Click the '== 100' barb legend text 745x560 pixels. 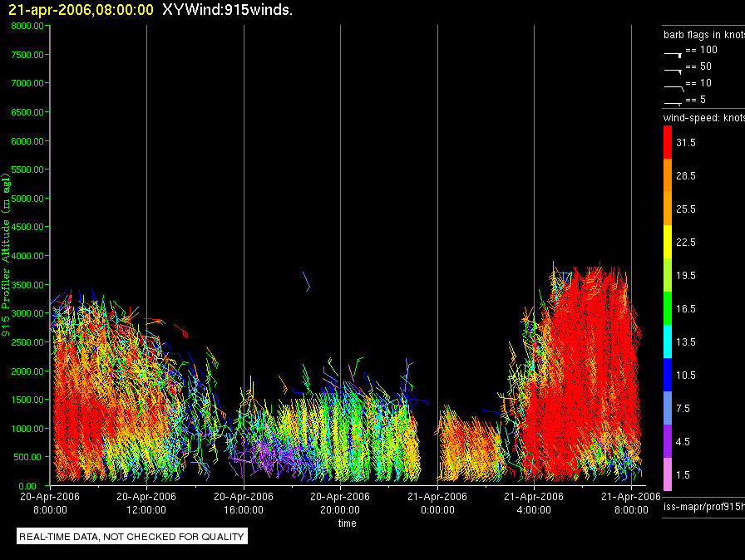pos(701,50)
